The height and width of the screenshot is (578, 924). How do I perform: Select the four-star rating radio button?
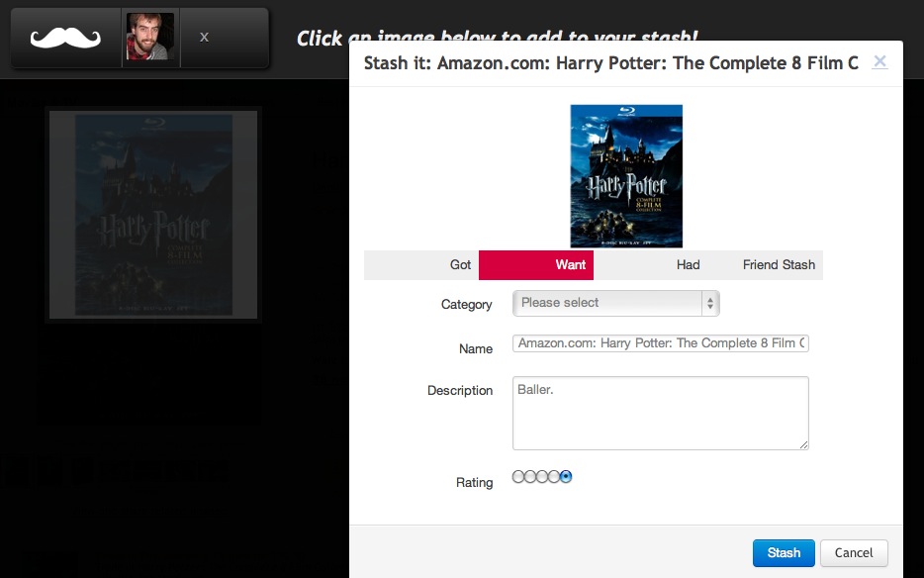tap(554, 477)
